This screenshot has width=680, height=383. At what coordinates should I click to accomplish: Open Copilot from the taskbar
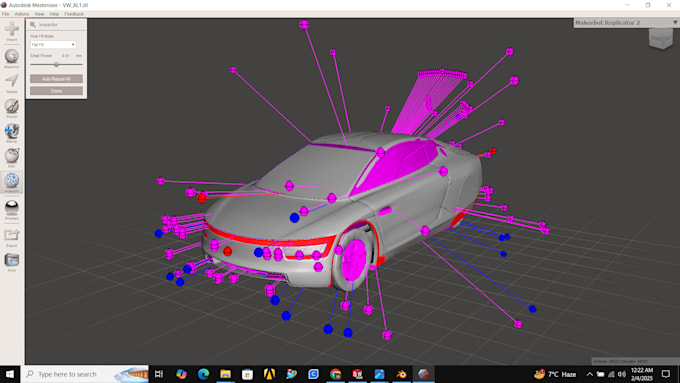coord(181,374)
